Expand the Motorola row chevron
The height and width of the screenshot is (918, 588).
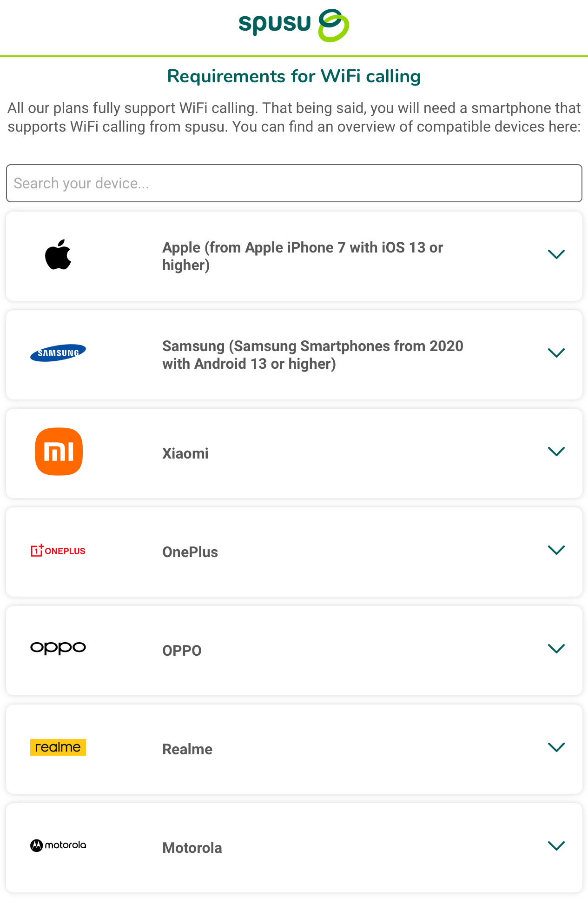pyautogui.click(x=556, y=846)
